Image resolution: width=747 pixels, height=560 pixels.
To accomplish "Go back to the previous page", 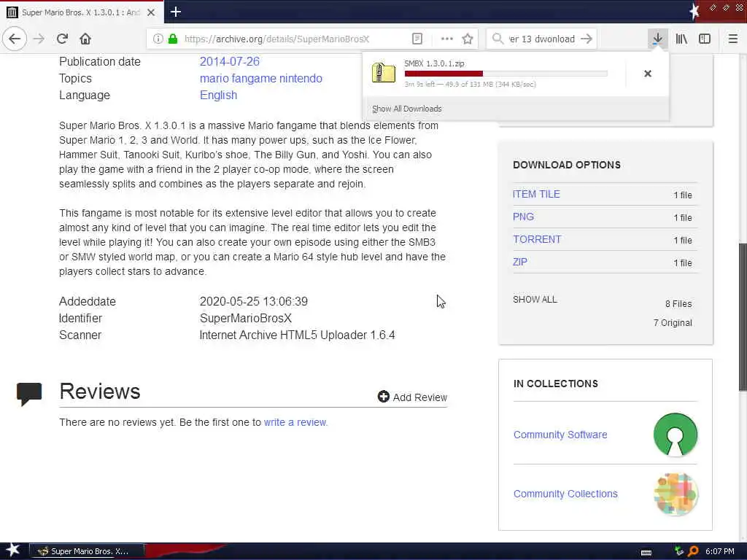I will [15, 39].
